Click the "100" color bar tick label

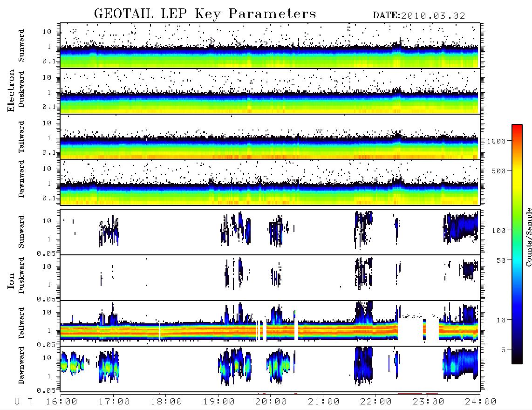click(499, 231)
